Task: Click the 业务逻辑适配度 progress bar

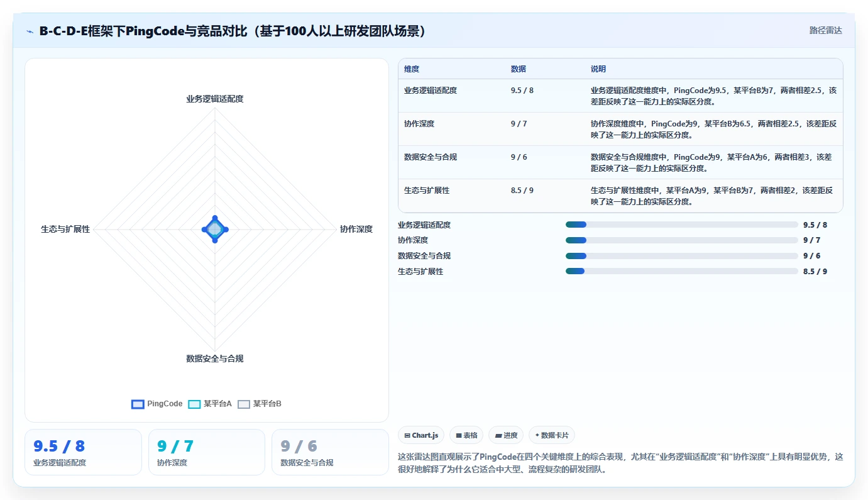Action: pos(681,225)
